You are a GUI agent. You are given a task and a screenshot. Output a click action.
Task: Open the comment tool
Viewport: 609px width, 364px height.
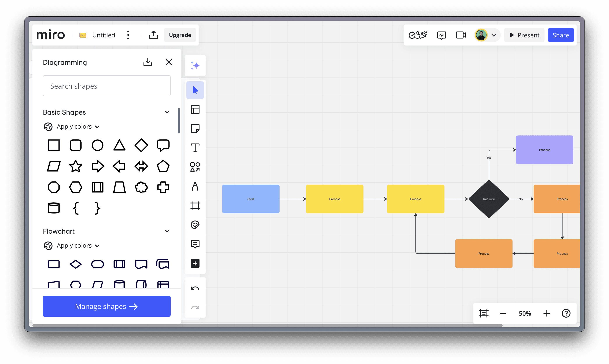(195, 244)
